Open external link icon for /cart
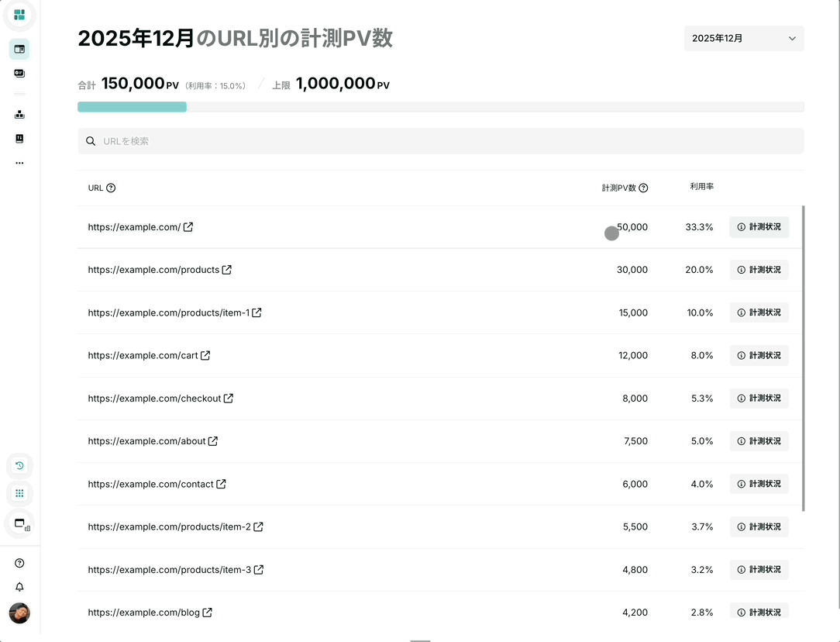This screenshot has width=840, height=642. click(205, 355)
